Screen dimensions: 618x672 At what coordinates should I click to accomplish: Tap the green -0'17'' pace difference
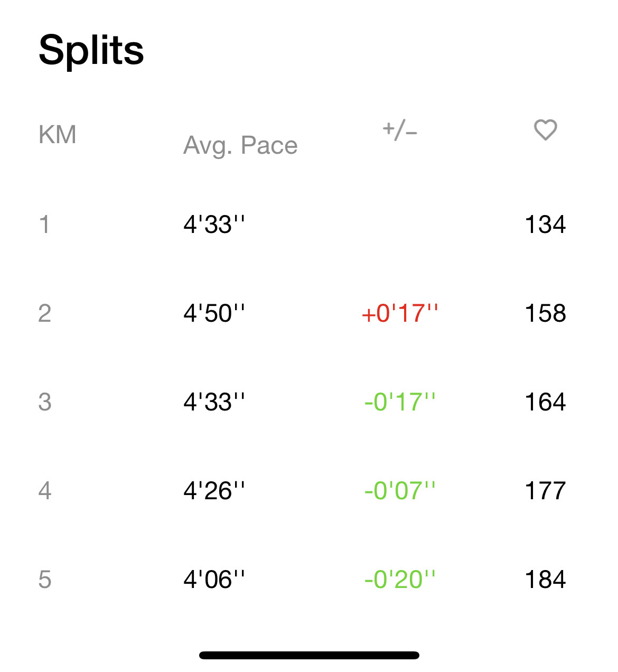tap(400, 402)
